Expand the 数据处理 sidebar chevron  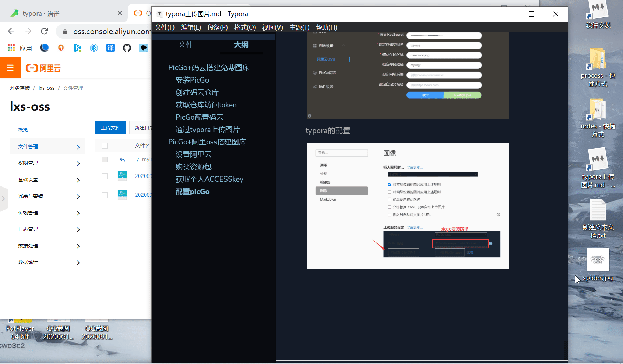pos(78,246)
